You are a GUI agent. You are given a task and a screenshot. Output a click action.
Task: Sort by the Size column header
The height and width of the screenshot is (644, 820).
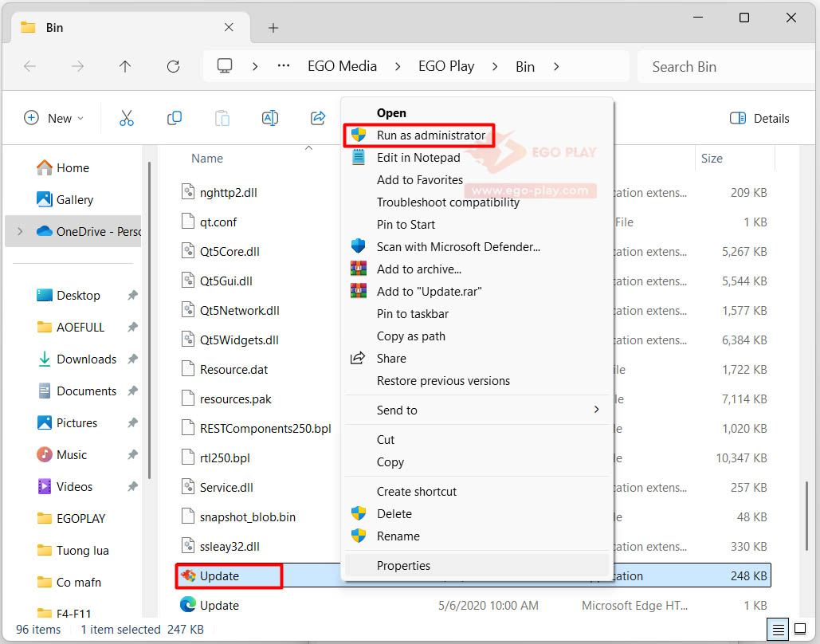coord(712,159)
